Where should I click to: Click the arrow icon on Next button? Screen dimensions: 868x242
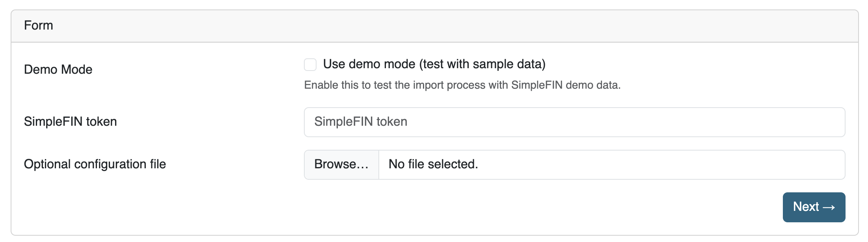pos(829,207)
